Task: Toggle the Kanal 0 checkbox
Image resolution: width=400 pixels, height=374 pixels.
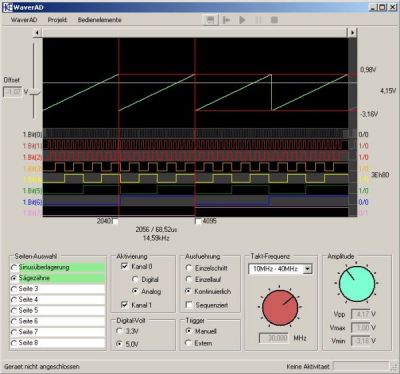Action: [125, 266]
